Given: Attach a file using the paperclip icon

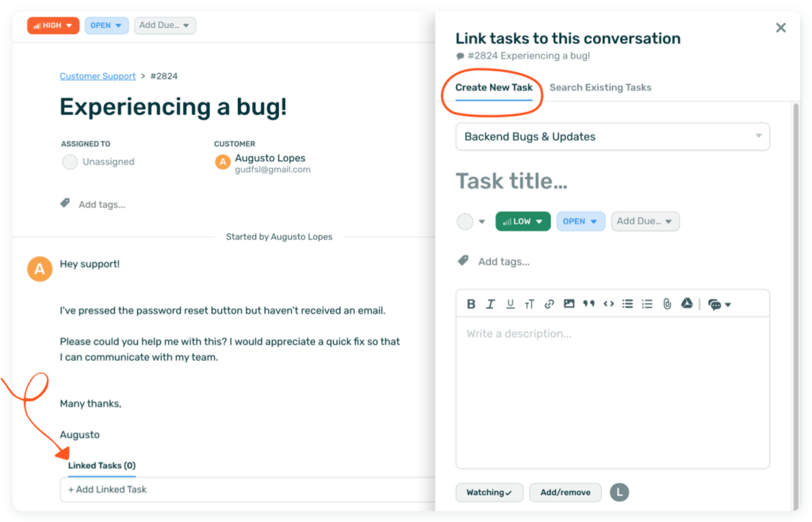Looking at the screenshot, I should [x=667, y=304].
